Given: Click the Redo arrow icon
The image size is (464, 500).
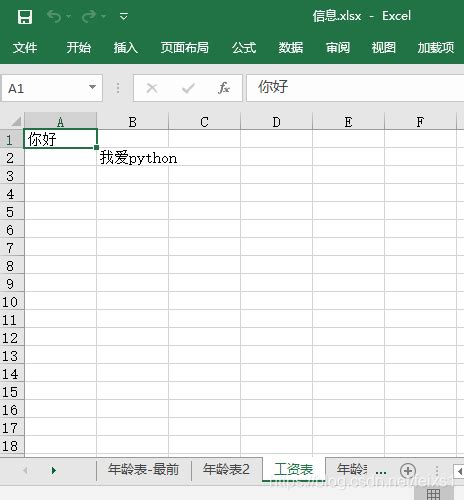Looking at the screenshot, I should 89,16.
